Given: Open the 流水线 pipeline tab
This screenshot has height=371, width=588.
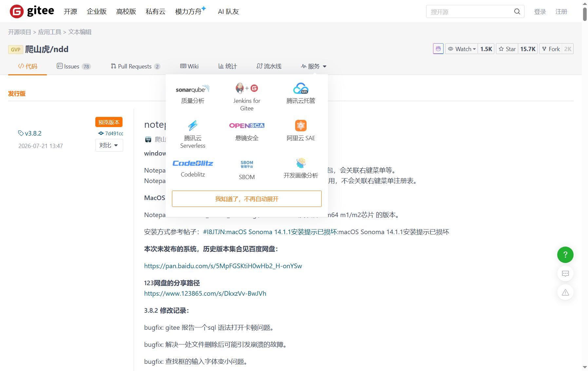Looking at the screenshot, I should (x=269, y=66).
